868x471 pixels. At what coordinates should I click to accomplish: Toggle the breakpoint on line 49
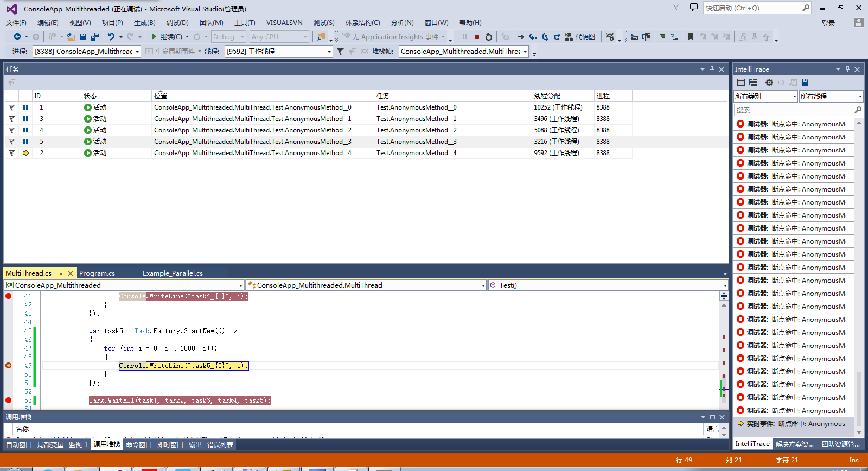8,366
